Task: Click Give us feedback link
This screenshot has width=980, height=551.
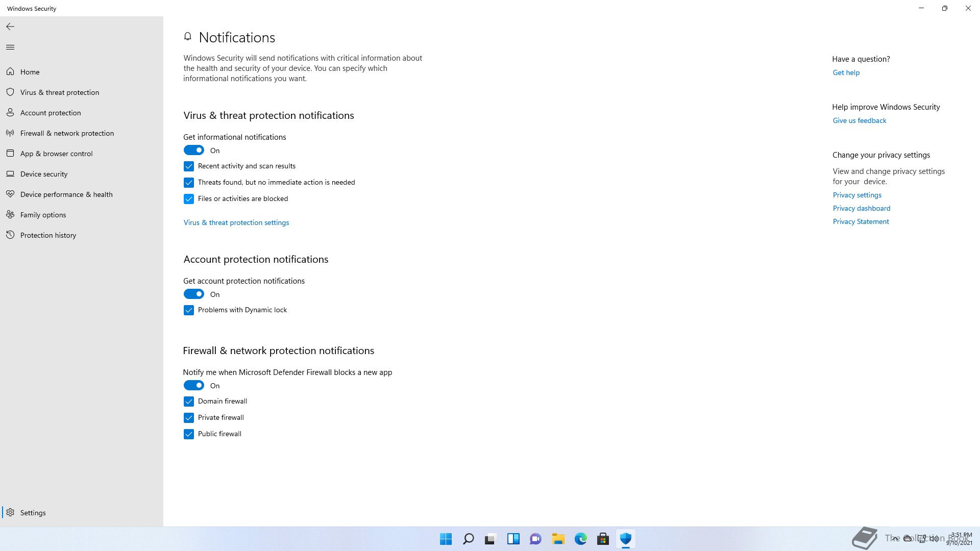Action: [x=860, y=120]
